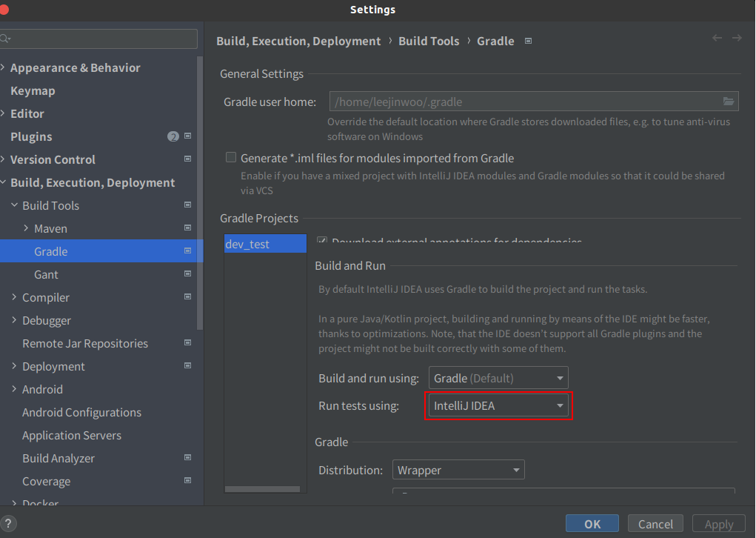This screenshot has width=756, height=538.
Task: Collapse the Build Tools node arrow
Action: coord(15,205)
